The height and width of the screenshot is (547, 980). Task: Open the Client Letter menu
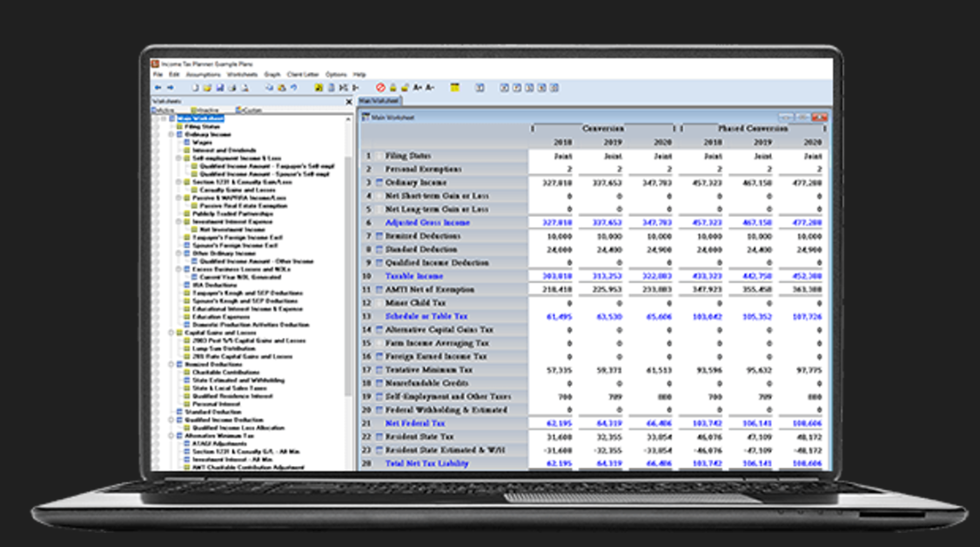302,75
